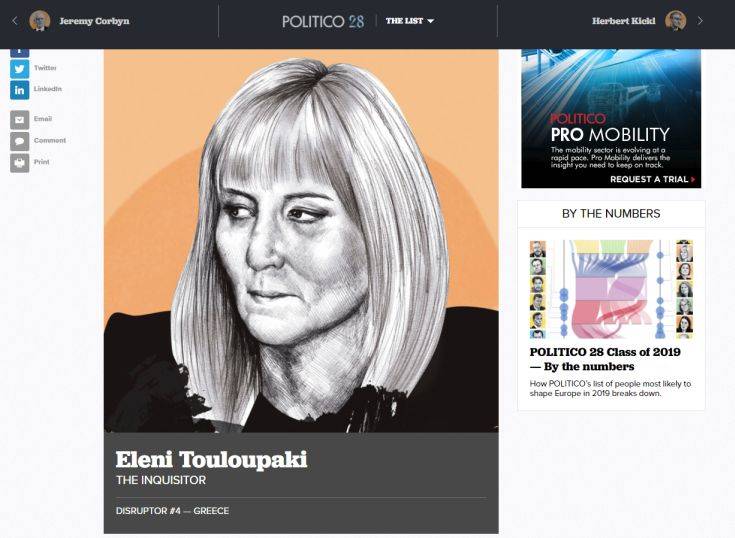The width and height of the screenshot is (735, 538).
Task: Click the dropdown arrow beside THE LIST
Action: [430, 21]
